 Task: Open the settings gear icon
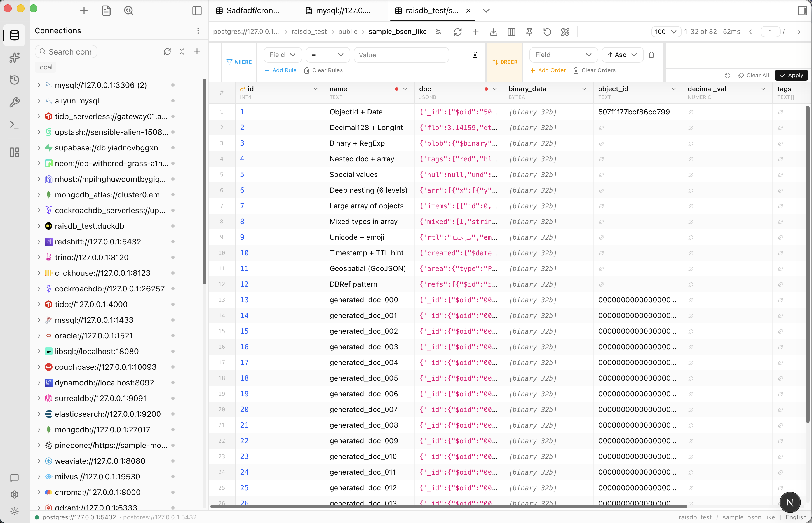[14, 494]
